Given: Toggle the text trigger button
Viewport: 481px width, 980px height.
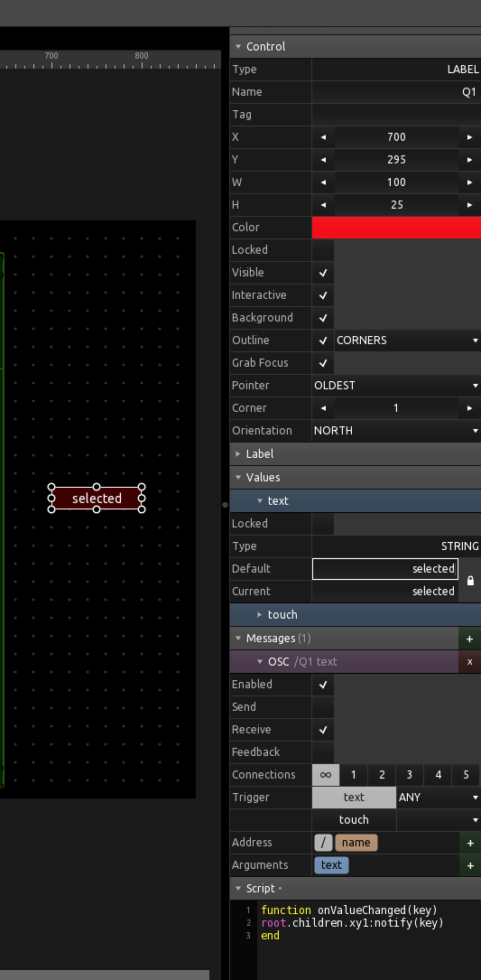Looking at the screenshot, I should [354, 797].
